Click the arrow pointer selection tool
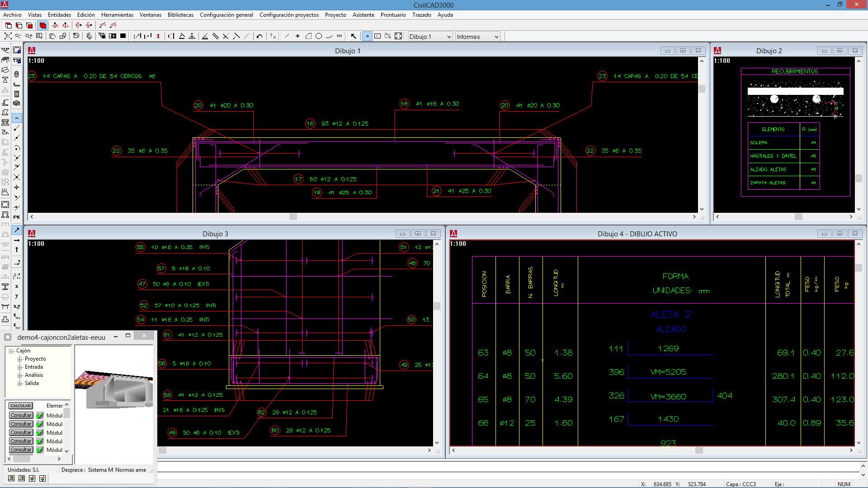Screen dimensions: 868x488 pos(354,36)
